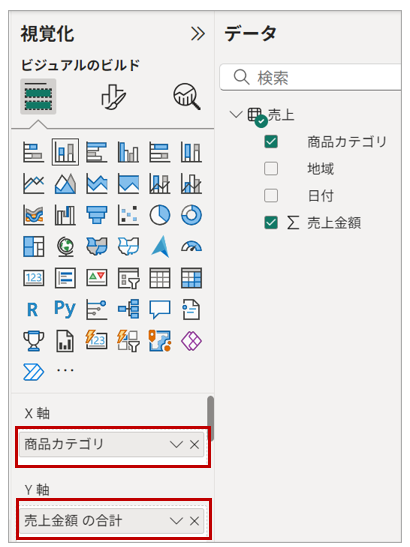Uncheck the 商品カテゴリ field checkbox
This screenshot has width=410, height=547.
(271, 142)
